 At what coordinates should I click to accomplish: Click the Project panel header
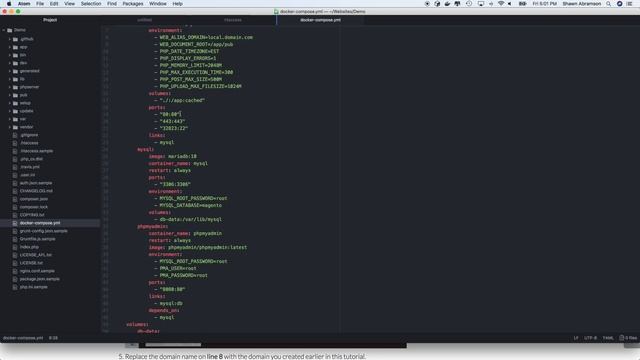pyautogui.click(x=50, y=20)
